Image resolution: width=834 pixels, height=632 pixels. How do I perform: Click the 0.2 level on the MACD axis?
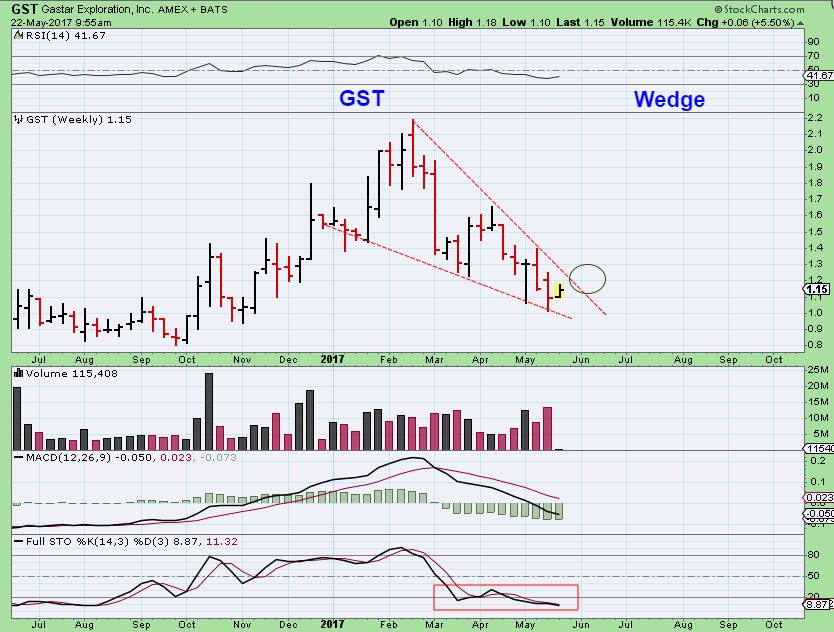(818, 461)
